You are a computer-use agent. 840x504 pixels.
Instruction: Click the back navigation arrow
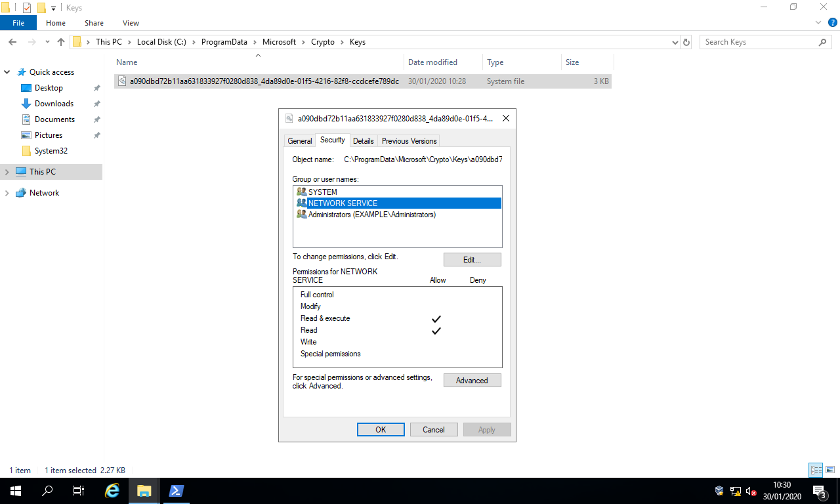point(12,41)
